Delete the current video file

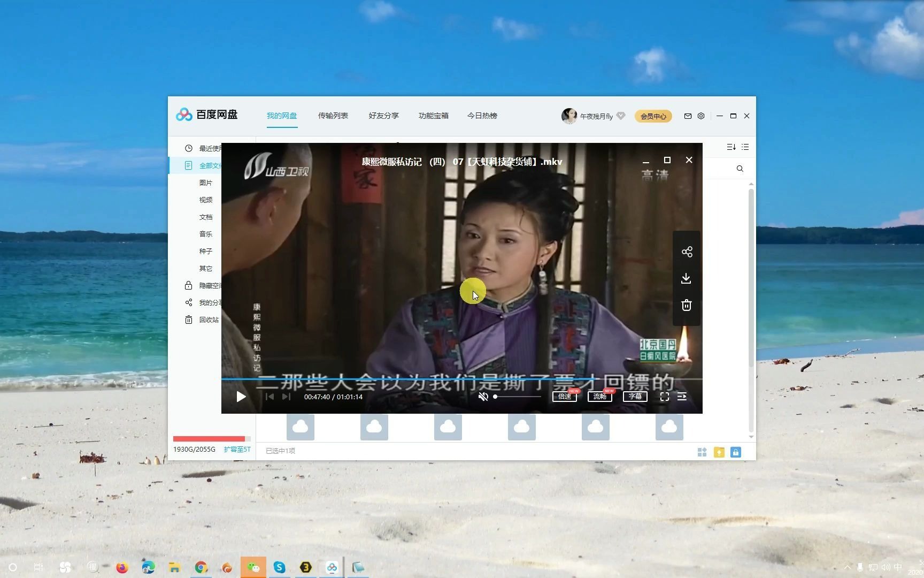click(x=687, y=305)
